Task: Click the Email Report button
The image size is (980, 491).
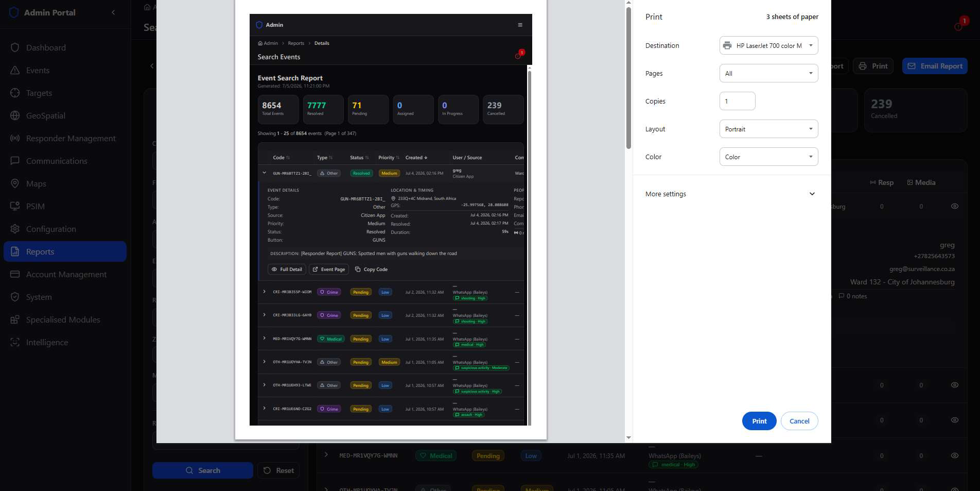Action: click(x=935, y=66)
